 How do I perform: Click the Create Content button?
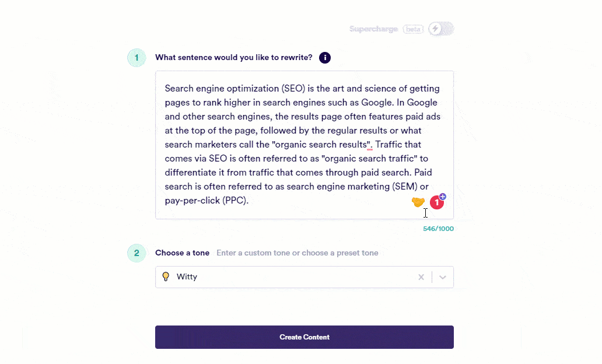point(304,337)
